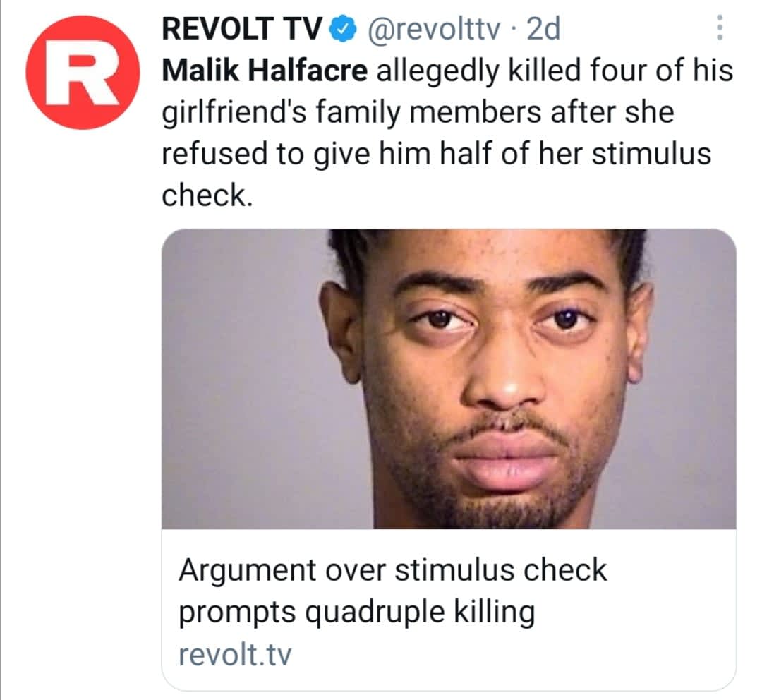The height and width of the screenshot is (700, 762).
Task: Select the bold Malik Halfacre name text
Action: pos(265,71)
